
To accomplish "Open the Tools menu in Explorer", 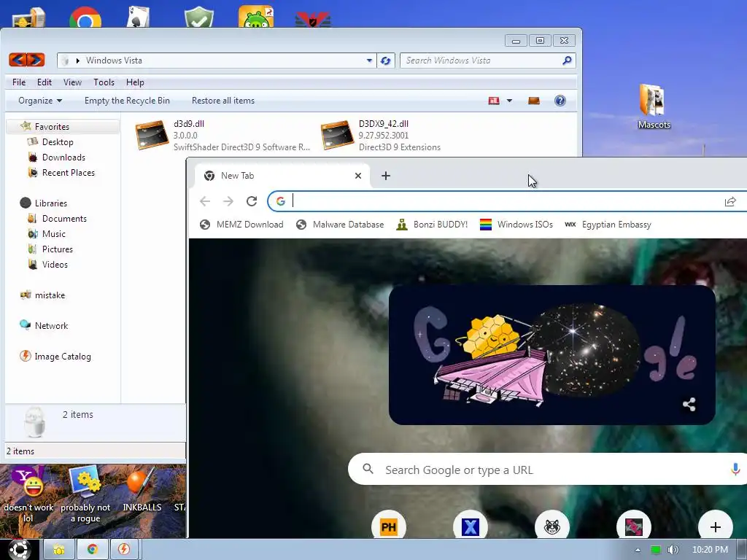I will 104,82.
